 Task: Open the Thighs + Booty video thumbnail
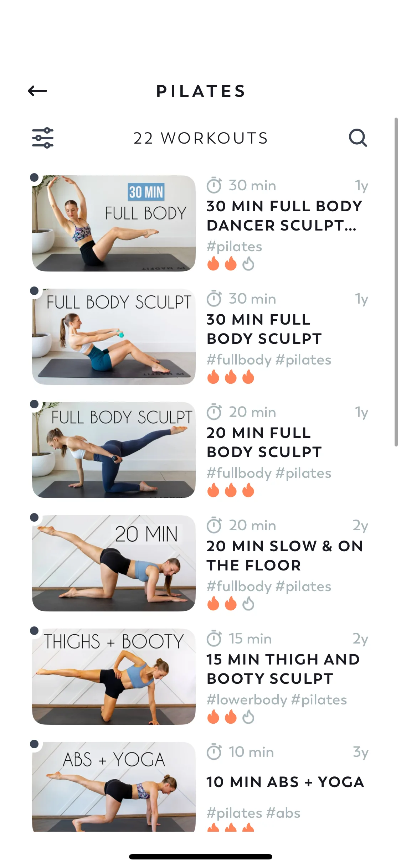pyautogui.click(x=114, y=676)
